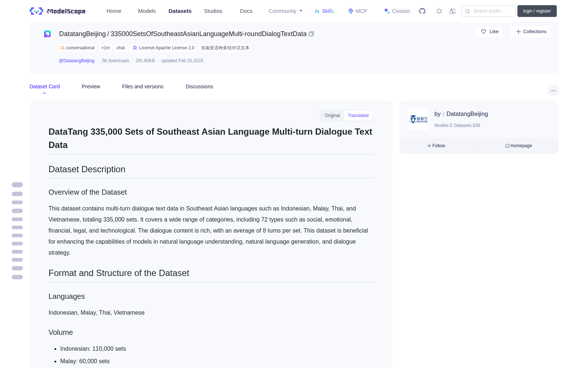This screenshot has height=368, width=588.
Task: Switch to Files and versions tab
Action: coord(143,86)
